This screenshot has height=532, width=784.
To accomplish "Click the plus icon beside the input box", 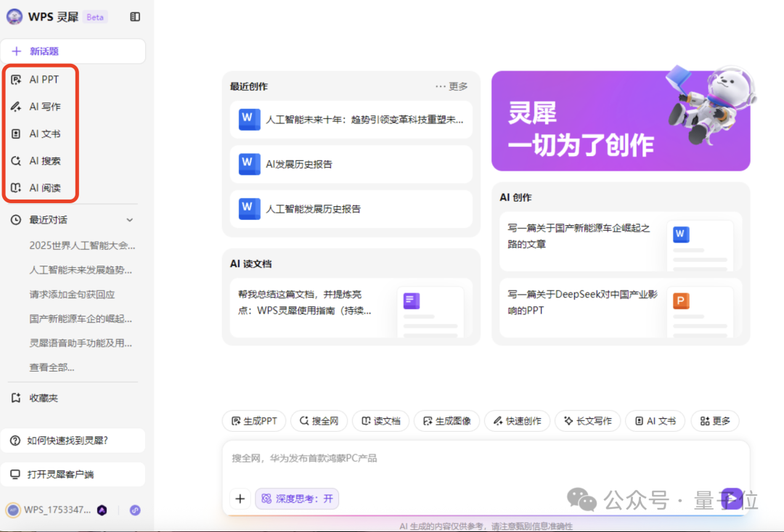I will pos(240,499).
